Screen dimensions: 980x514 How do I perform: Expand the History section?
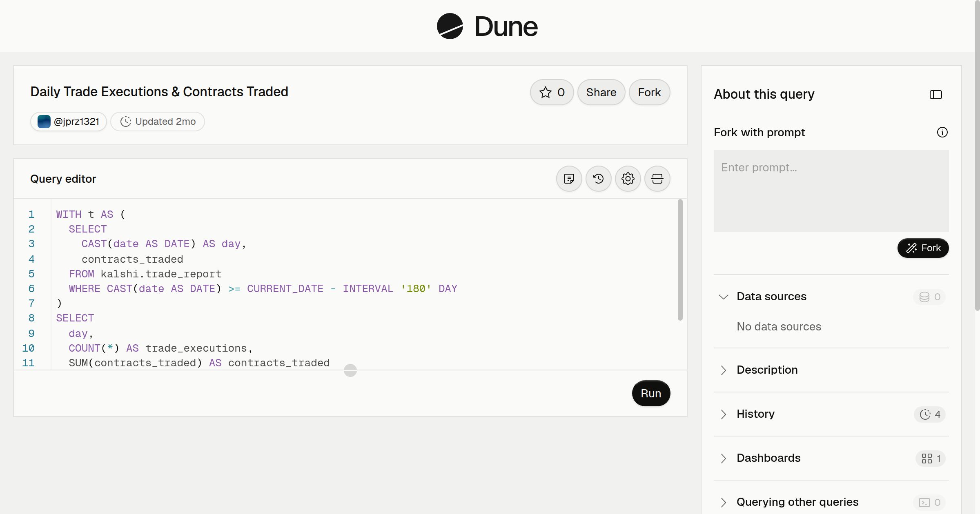(x=831, y=414)
